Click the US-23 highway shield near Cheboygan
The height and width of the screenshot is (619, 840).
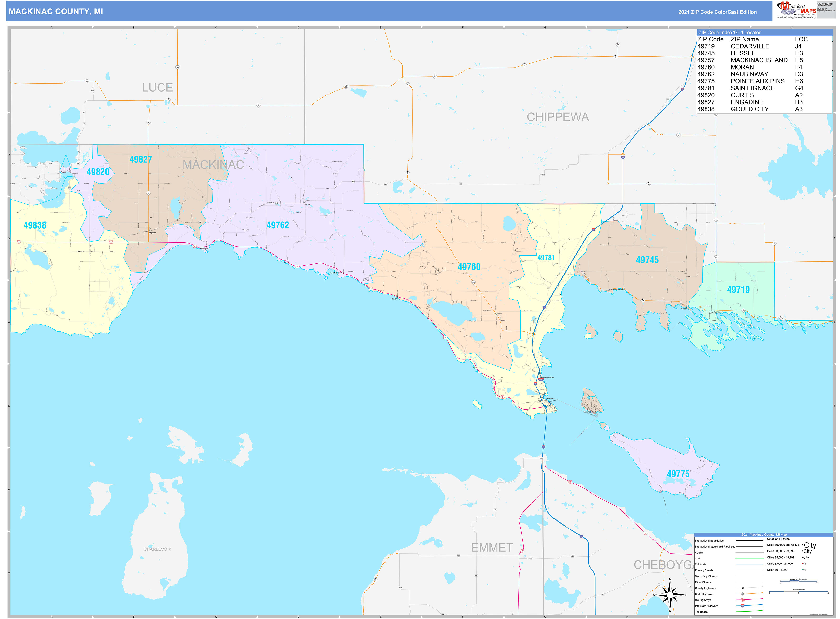click(x=646, y=534)
